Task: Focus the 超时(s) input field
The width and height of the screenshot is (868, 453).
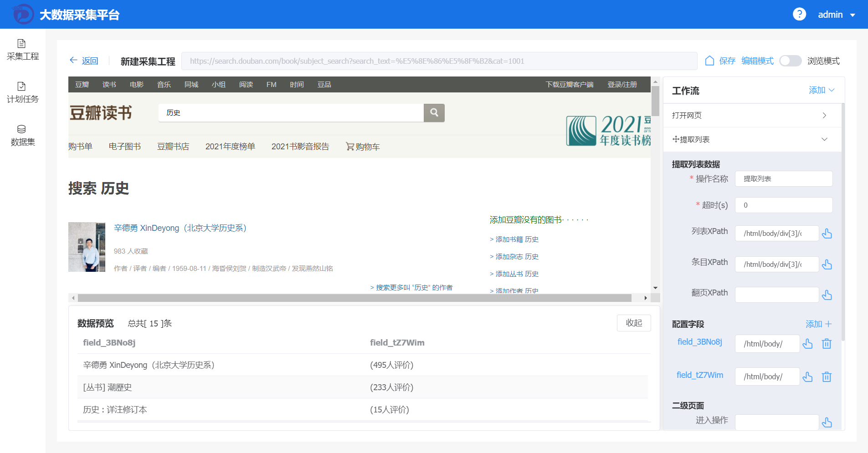Action: 784,205
